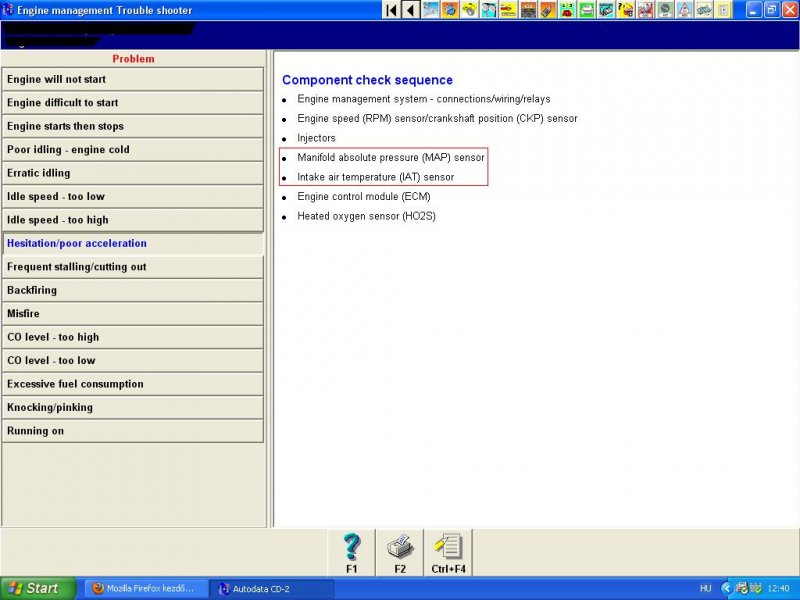800x600 pixels.
Task: Click the 'Engine speed (RPM) sensor/crankshaft position' item
Action: click(x=437, y=118)
